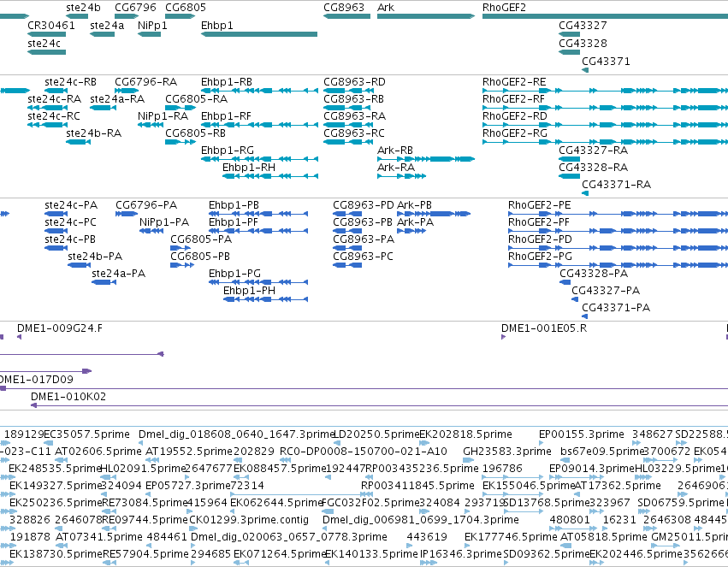728x567 pixels.
Task: Select transcript label CG6796-RA
Action: pos(145,82)
